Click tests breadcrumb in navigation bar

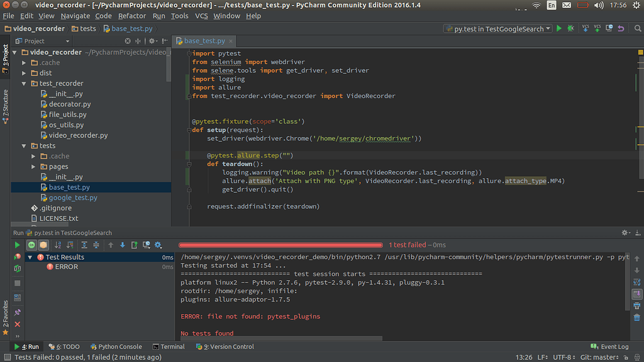(84, 28)
